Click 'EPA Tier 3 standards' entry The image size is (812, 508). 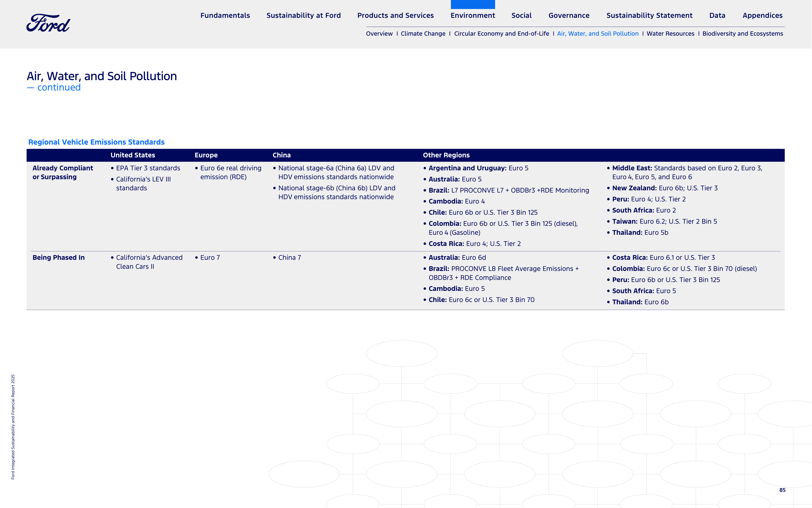(x=148, y=168)
